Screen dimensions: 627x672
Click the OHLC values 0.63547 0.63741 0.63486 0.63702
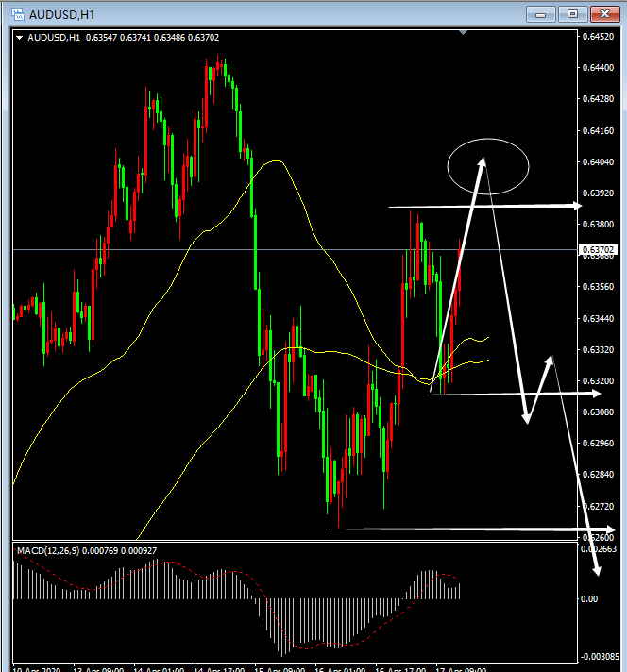152,38
